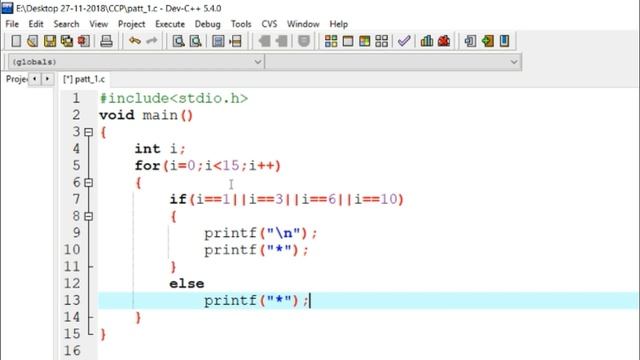This screenshot has height=360, width=640.
Task: Click printf("*"); on line 10
Action: tap(256, 250)
